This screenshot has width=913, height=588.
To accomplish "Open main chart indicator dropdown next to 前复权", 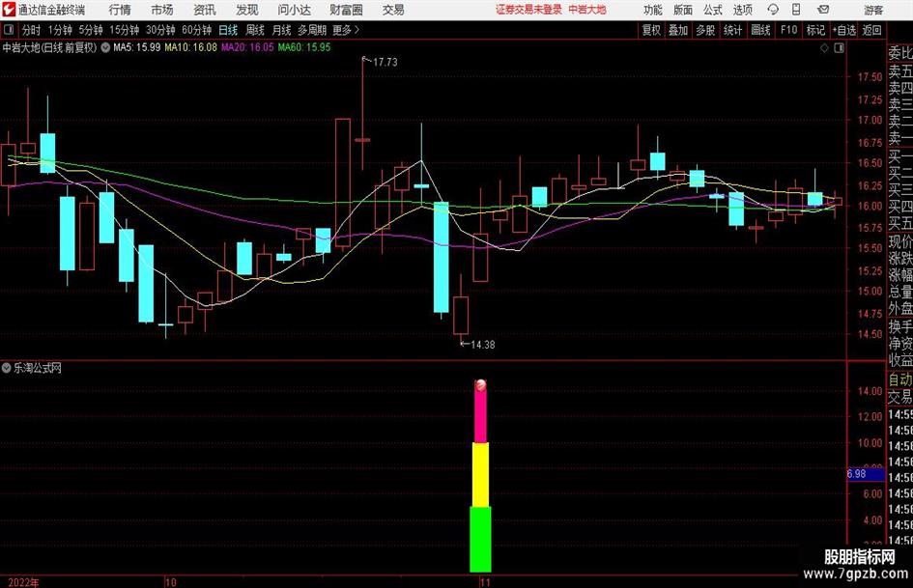I will [x=105, y=47].
